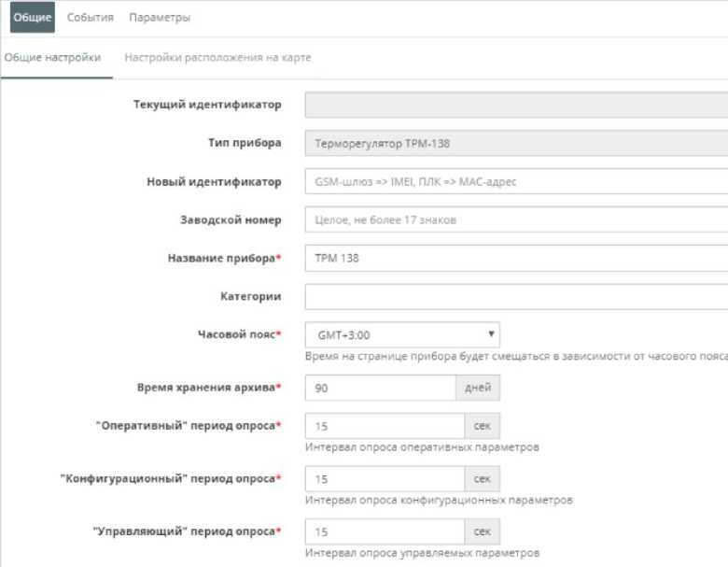Focus the "Оперативный" период опроса input
Viewport: 728px width, 567px height.
tap(385, 426)
